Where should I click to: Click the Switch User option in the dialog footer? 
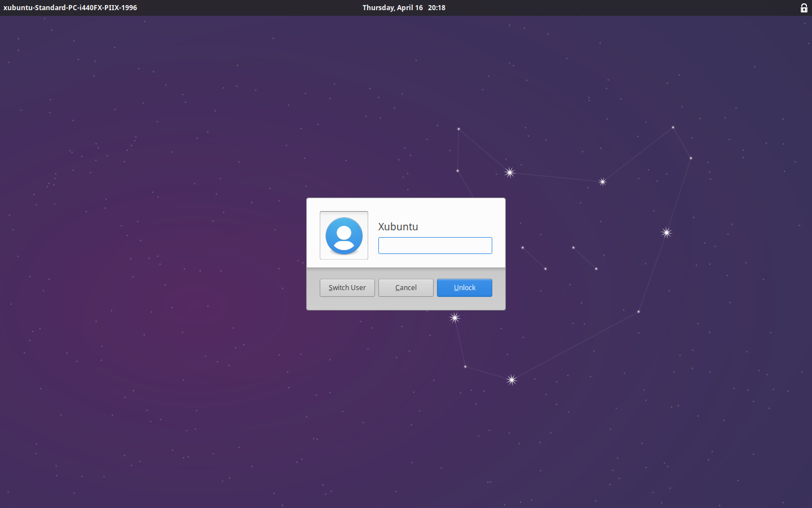(x=347, y=288)
